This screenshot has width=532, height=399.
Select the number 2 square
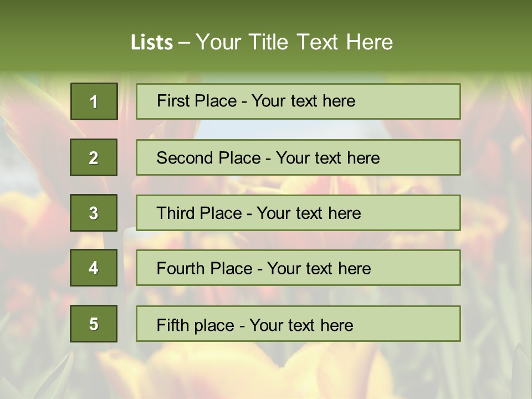[x=94, y=157]
